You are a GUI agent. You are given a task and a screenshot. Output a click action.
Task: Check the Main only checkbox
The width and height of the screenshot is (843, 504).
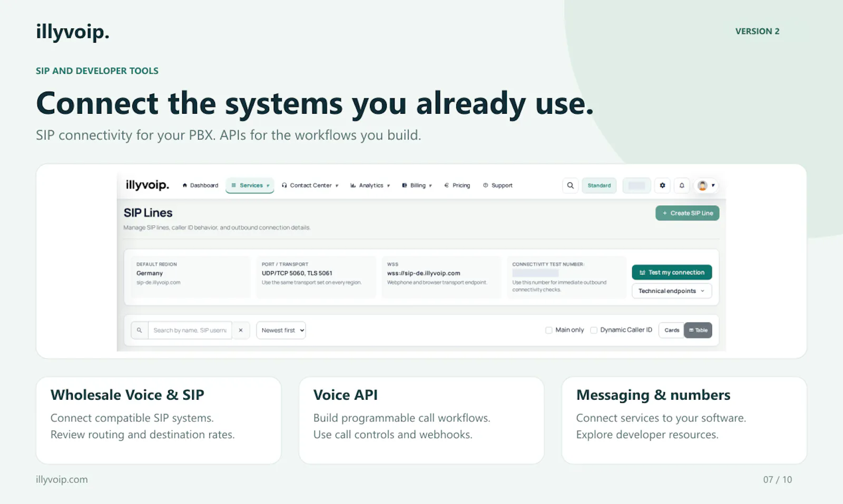pyautogui.click(x=549, y=330)
